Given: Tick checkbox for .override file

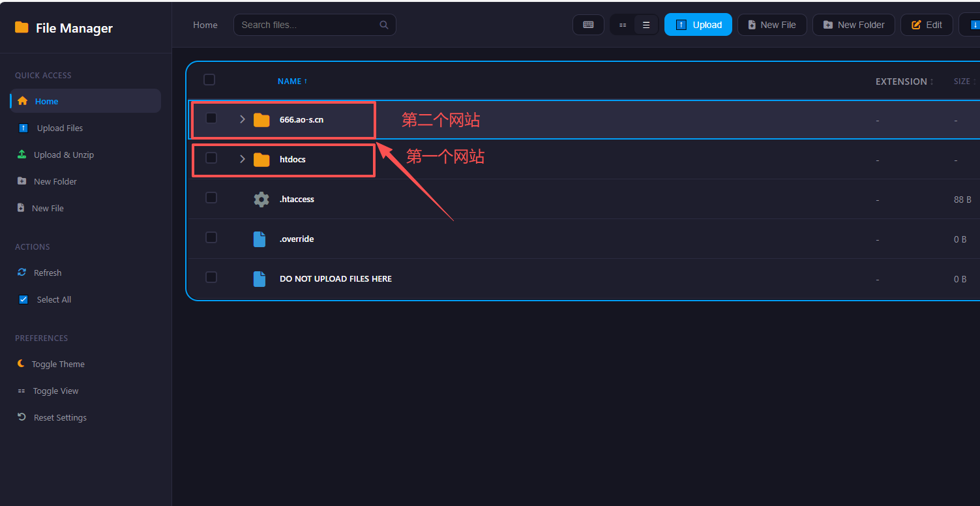Looking at the screenshot, I should [211, 237].
